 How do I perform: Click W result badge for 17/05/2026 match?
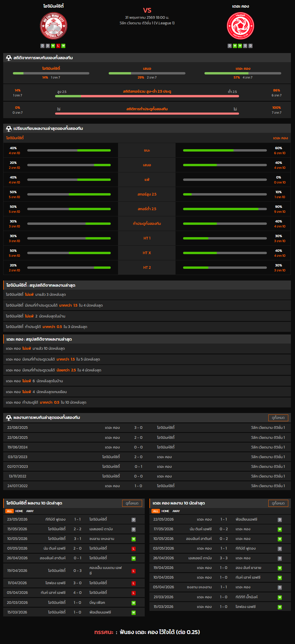point(280,529)
